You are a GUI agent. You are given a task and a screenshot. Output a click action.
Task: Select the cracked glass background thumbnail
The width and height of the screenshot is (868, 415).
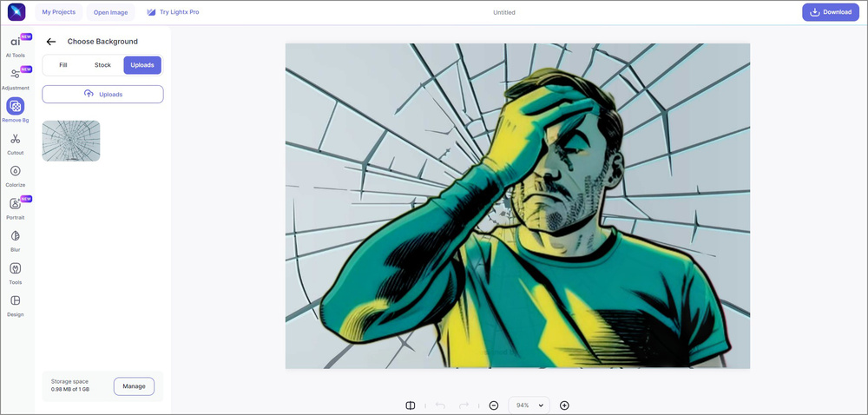pyautogui.click(x=71, y=141)
